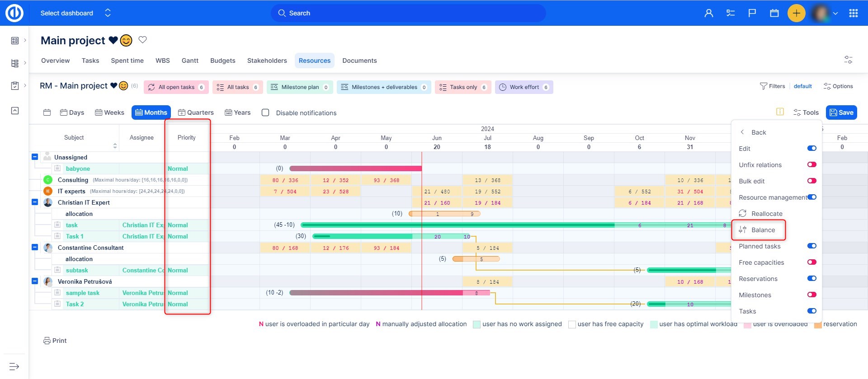Open the user profile icon in top bar

(708, 13)
